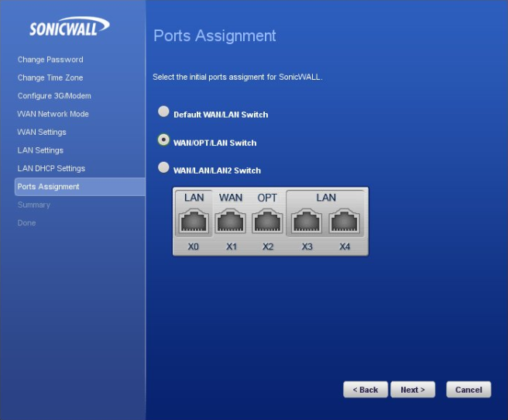The height and width of the screenshot is (420, 508).
Task: Navigate to LAN Settings step
Action: 40,150
